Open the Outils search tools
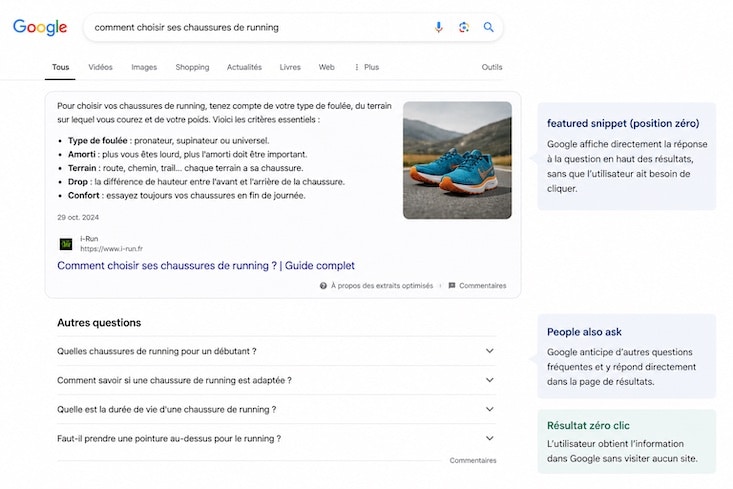The image size is (733, 489). 492,67
